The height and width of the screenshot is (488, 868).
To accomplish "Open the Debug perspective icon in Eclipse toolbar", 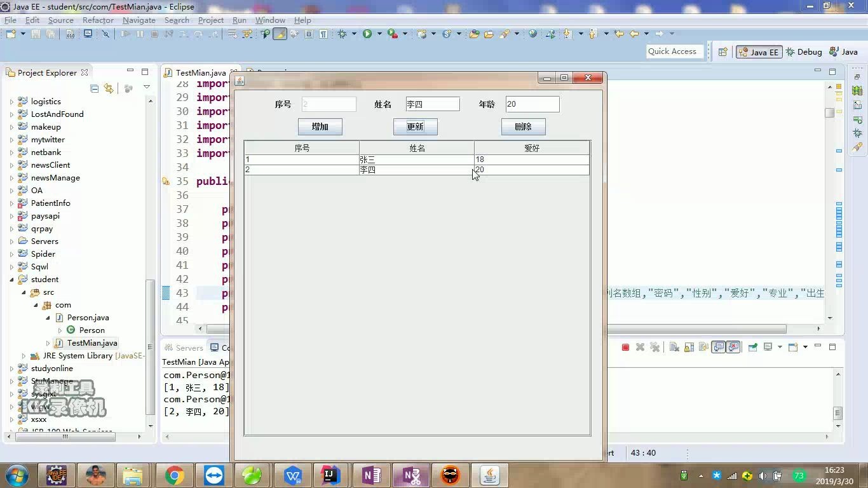I will point(804,51).
